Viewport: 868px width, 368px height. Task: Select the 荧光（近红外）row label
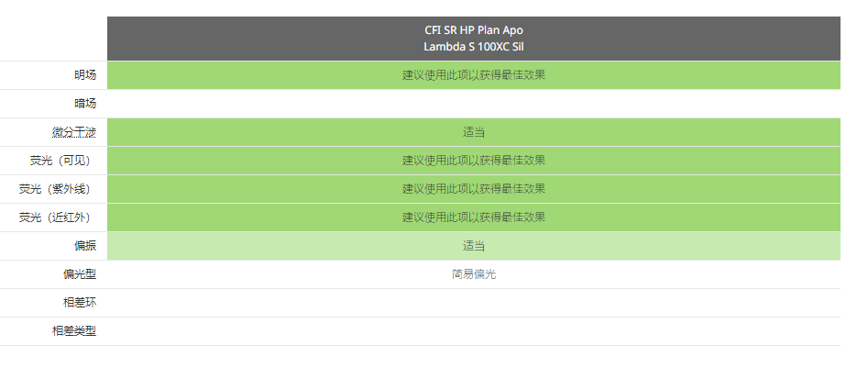pos(55,217)
